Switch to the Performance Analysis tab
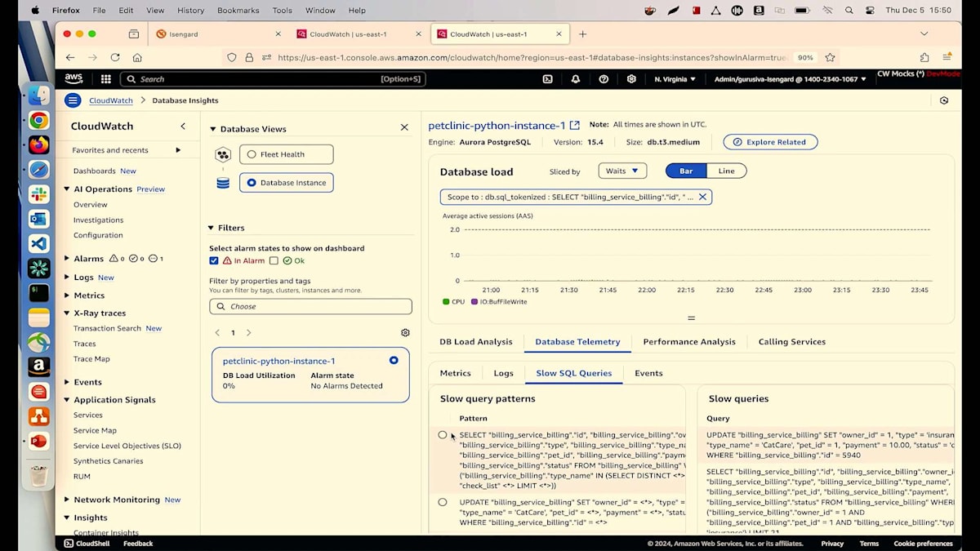 click(x=689, y=342)
